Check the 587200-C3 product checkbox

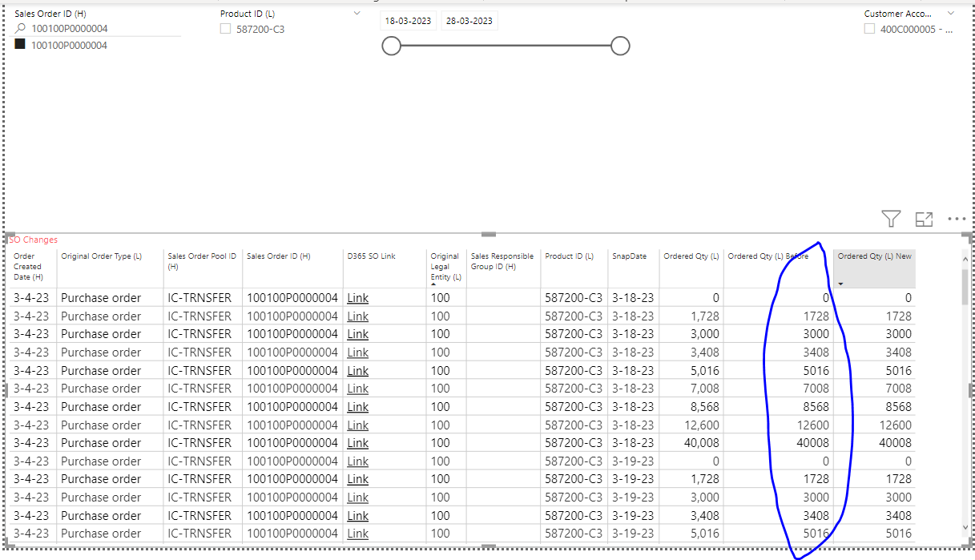tap(226, 29)
